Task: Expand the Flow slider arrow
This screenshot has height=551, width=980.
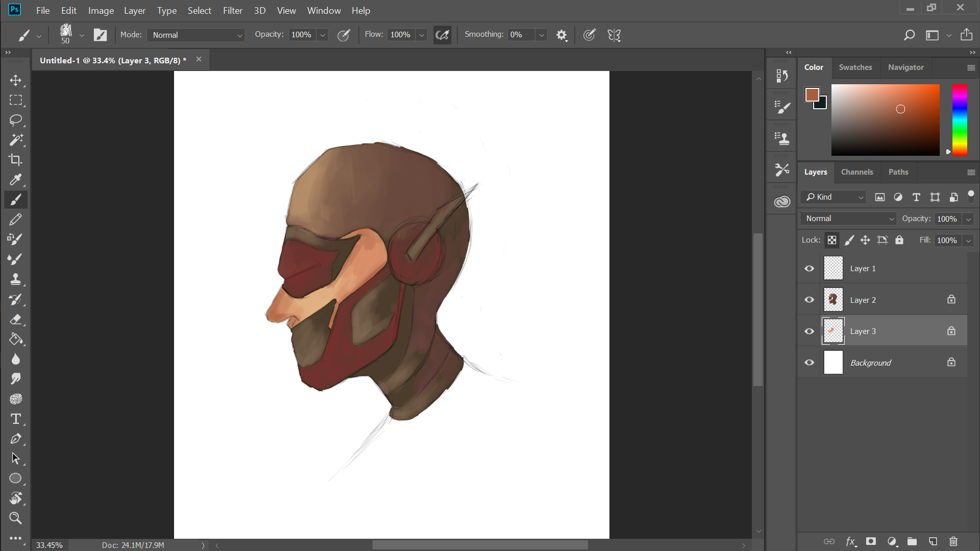Action: (x=422, y=35)
